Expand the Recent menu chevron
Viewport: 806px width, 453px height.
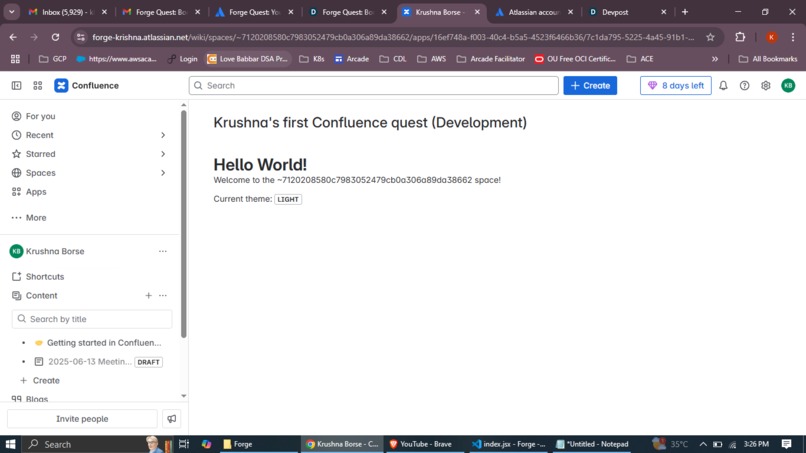163,135
